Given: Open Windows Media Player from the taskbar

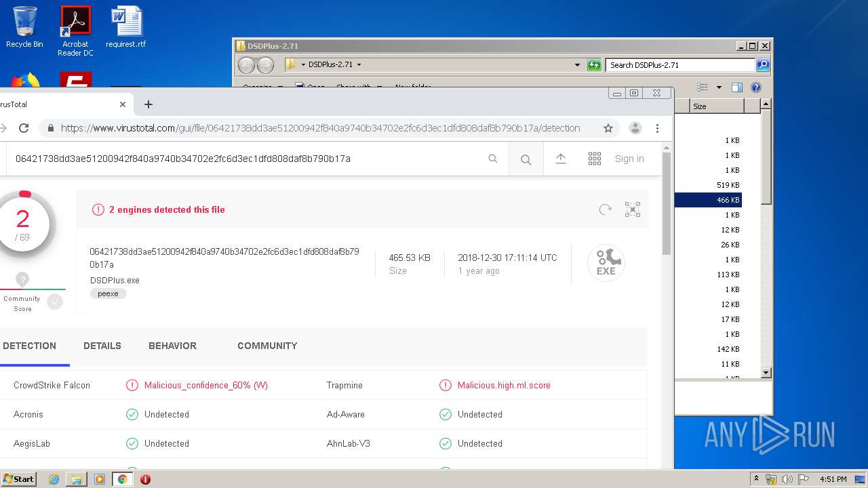Looking at the screenshot, I should coord(100,479).
